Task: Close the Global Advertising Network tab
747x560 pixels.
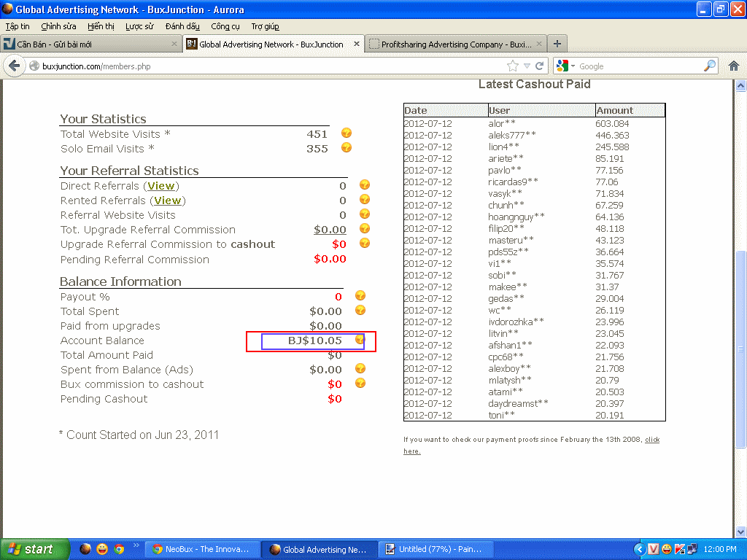Action: tap(356, 44)
